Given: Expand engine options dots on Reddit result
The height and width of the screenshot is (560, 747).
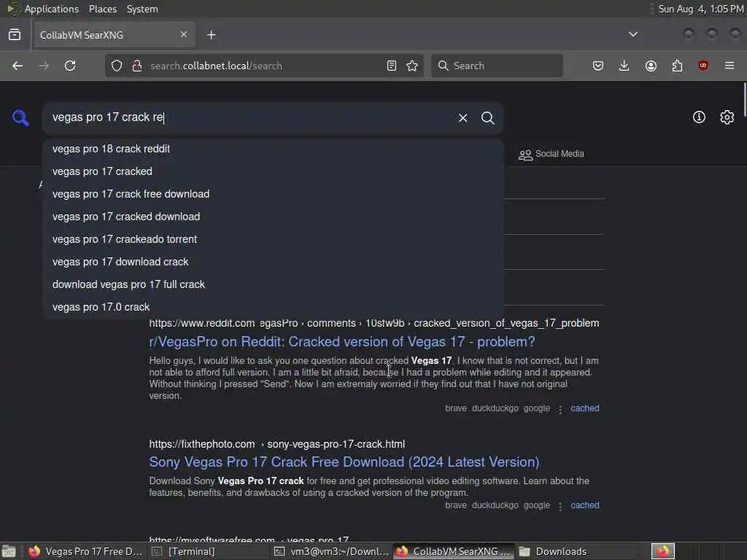Looking at the screenshot, I should click(560, 409).
